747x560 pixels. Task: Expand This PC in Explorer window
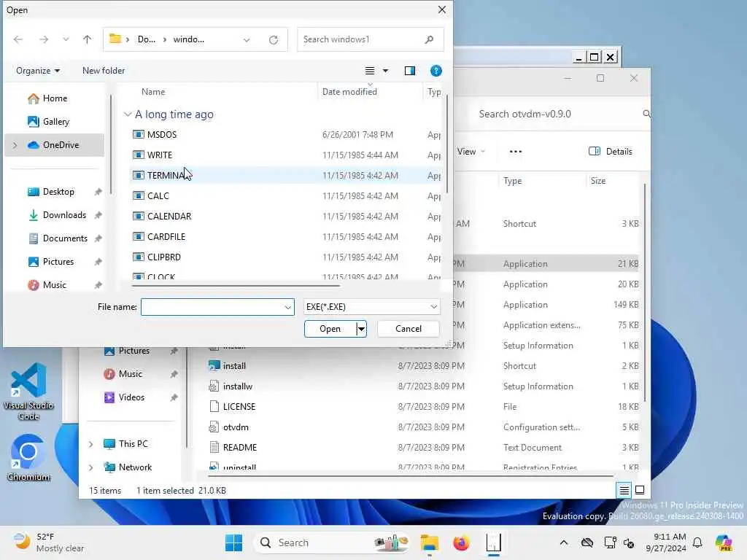tap(90, 444)
